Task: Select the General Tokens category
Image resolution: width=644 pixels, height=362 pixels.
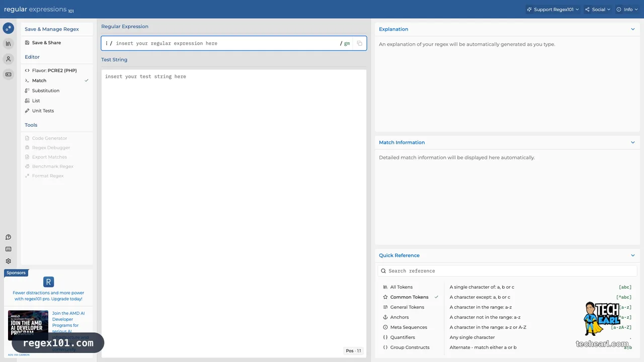Action: pos(411,307)
